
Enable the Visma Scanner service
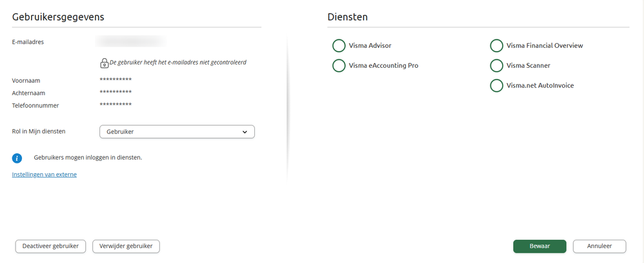tap(496, 66)
